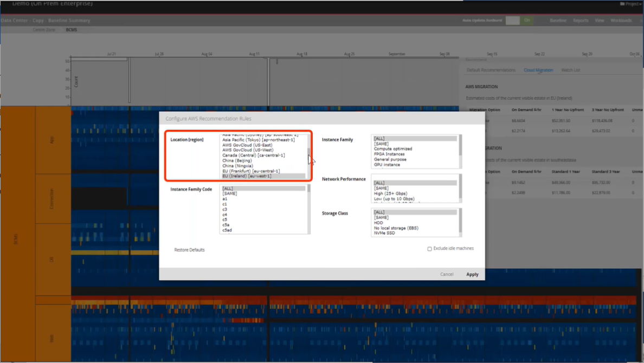The width and height of the screenshot is (644, 363).
Task: Click the $49,366.00 cost cell
Action: coord(562,183)
